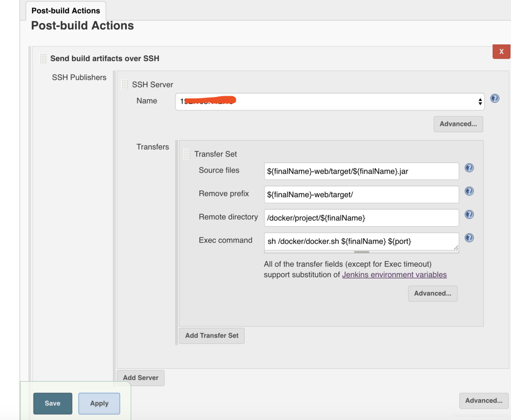Click the Exec command help icon
Image resolution: width=511 pixels, height=420 pixels.
pos(469,237)
